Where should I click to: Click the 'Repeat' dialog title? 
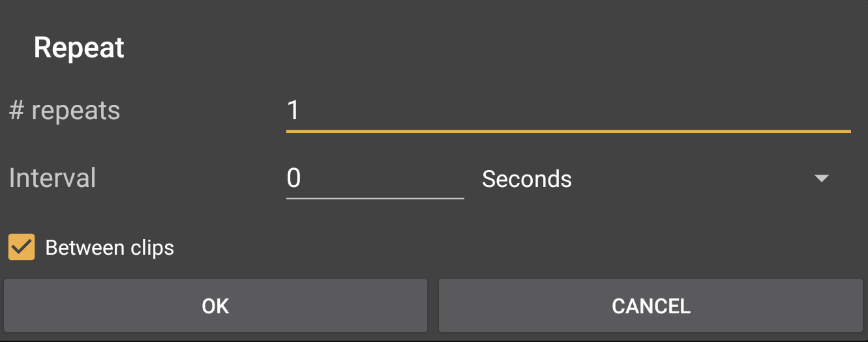tap(79, 48)
